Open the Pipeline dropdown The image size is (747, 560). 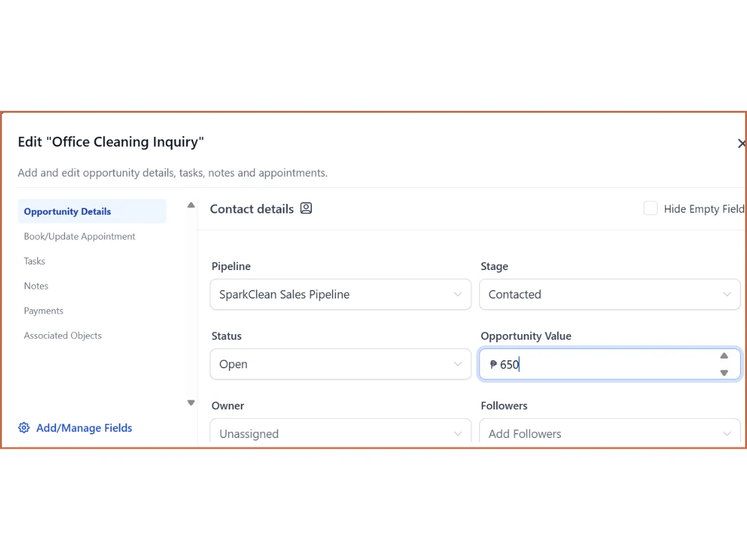341,294
